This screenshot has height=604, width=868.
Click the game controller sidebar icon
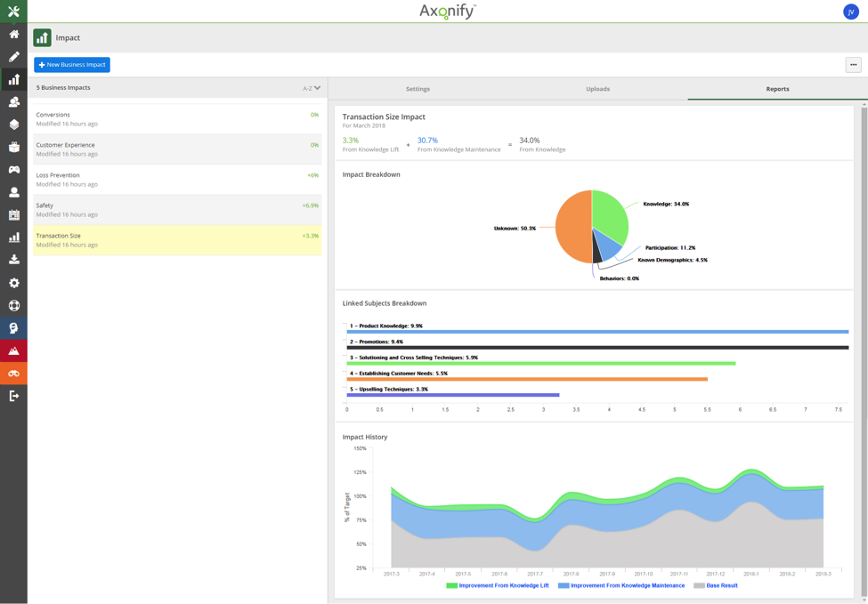tap(13, 170)
